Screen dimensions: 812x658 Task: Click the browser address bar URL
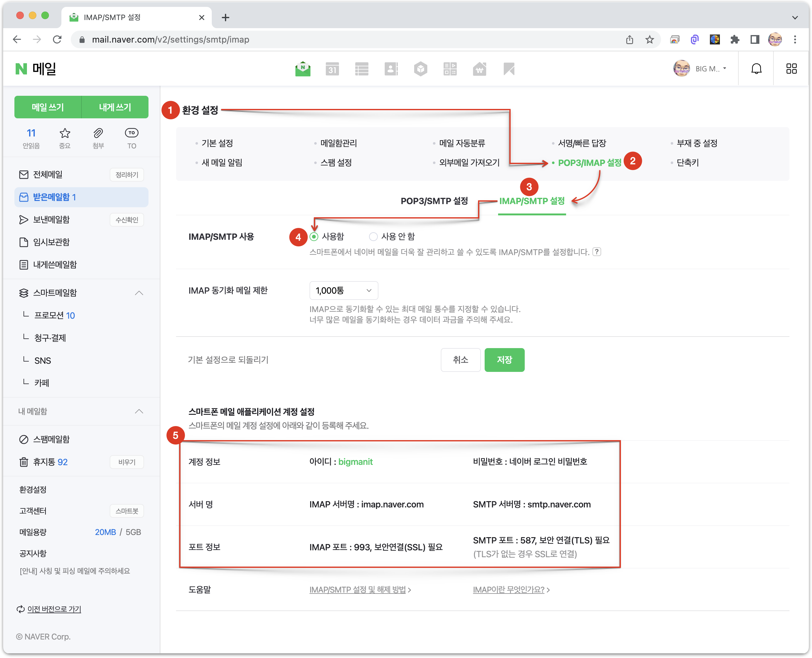pyautogui.click(x=170, y=39)
